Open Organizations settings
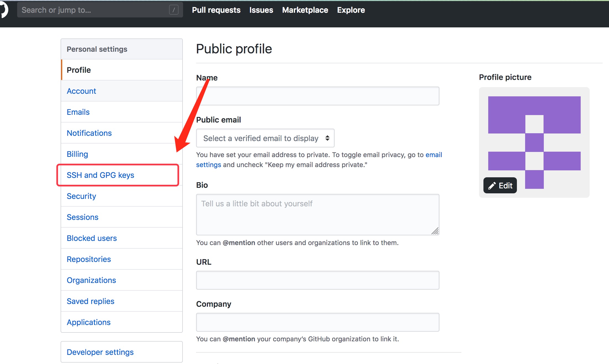The width and height of the screenshot is (609, 364). tap(122, 280)
